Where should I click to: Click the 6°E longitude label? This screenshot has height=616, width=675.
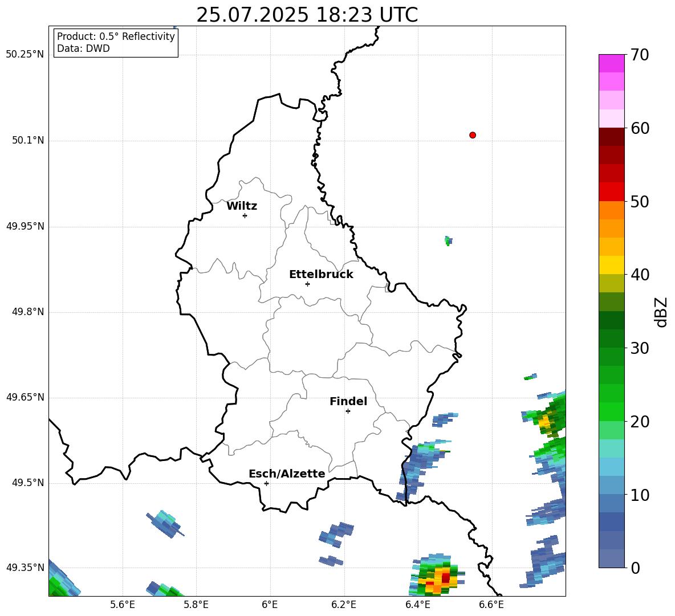tap(270, 605)
